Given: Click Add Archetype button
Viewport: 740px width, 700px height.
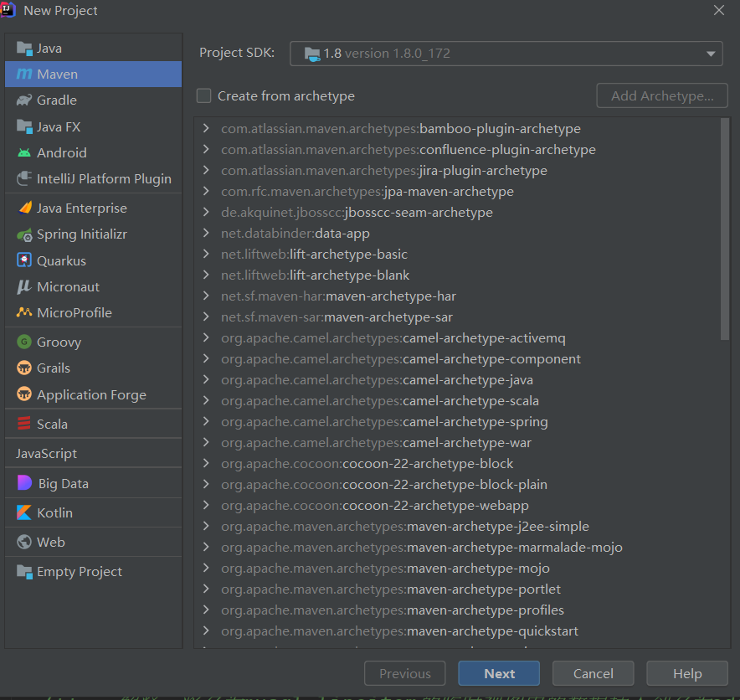Looking at the screenshot, I should (x=662, y=95).
